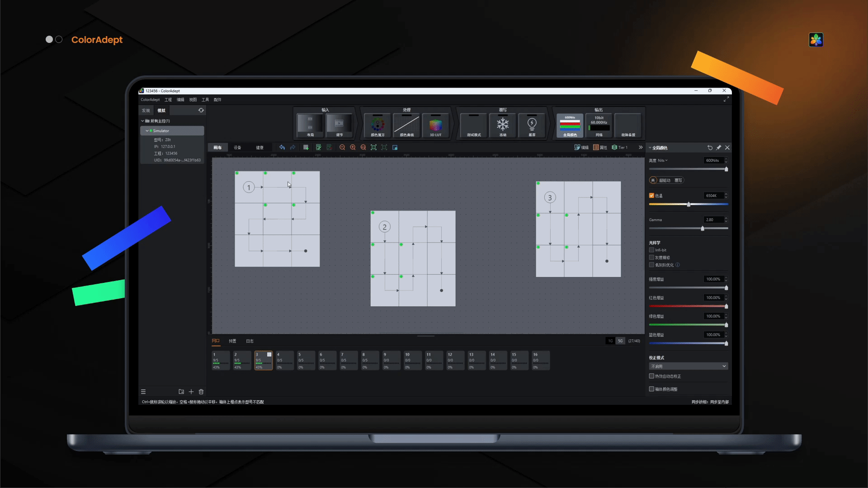Enable the 低灰阶优化 checkbox
This screenshot has height=488, width=868.
[x=651, y=265]
